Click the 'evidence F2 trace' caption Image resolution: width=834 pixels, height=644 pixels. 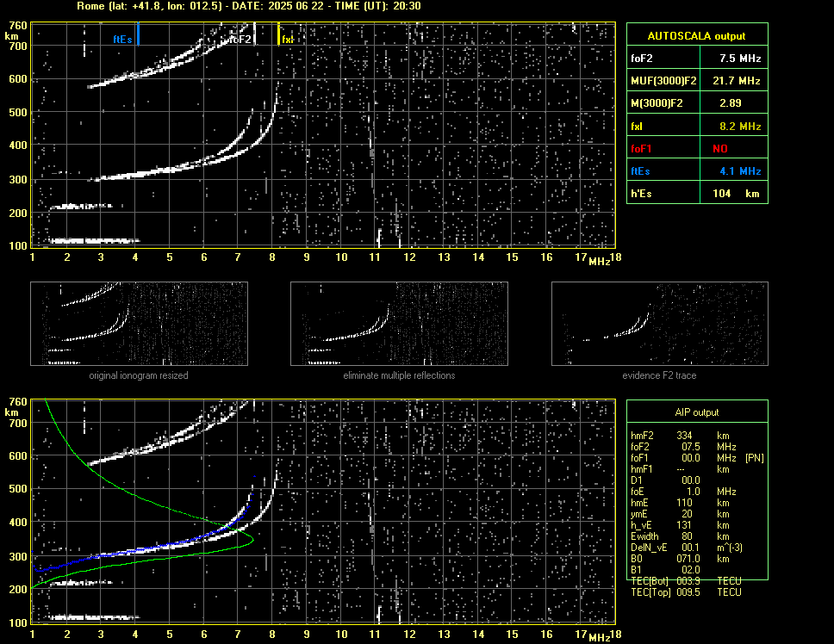coord(659,375)
